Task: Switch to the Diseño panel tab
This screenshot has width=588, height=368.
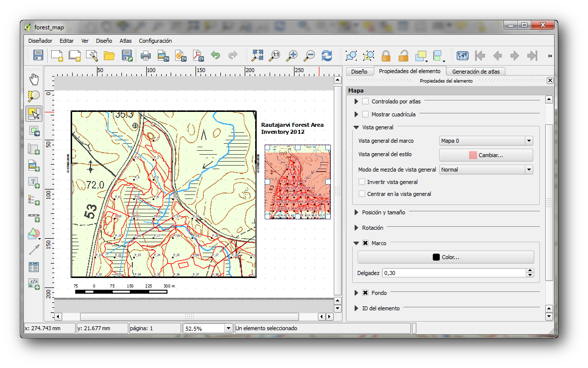Action: 359,72
